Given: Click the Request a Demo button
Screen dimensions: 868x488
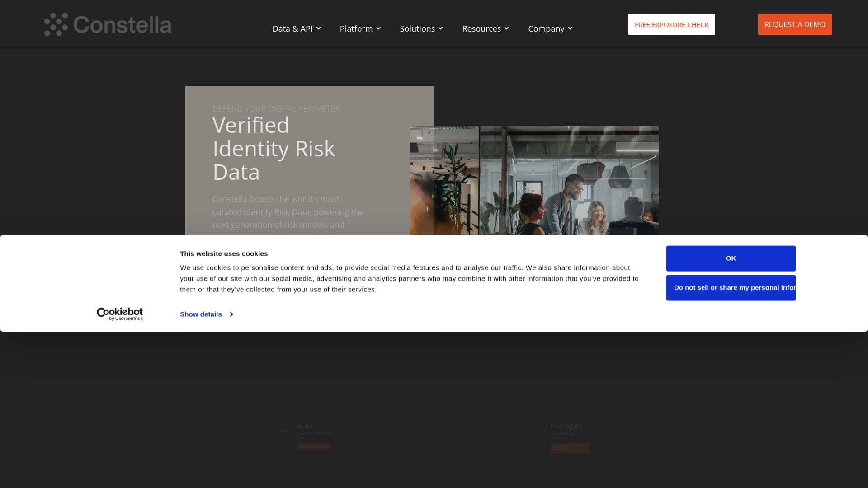Looking at the screenshot, I should (x=795, y=24).
